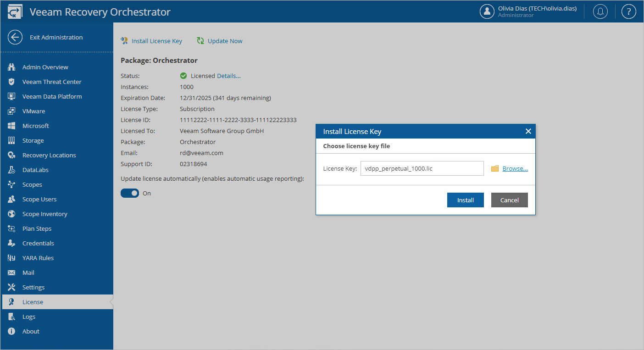Click Veeam Software Group GmbH text
Viewport: 644px width, 350px height.
(x=222, y=131)
